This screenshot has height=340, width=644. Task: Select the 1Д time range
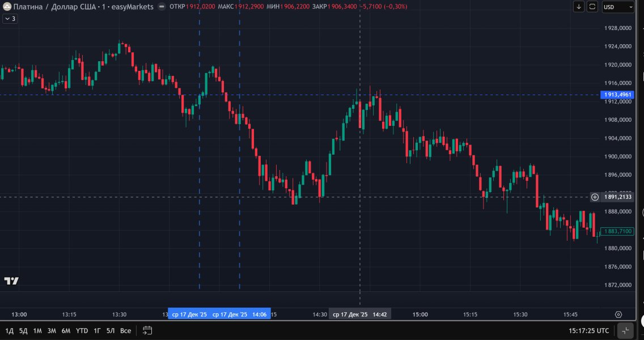pos(10,330)
